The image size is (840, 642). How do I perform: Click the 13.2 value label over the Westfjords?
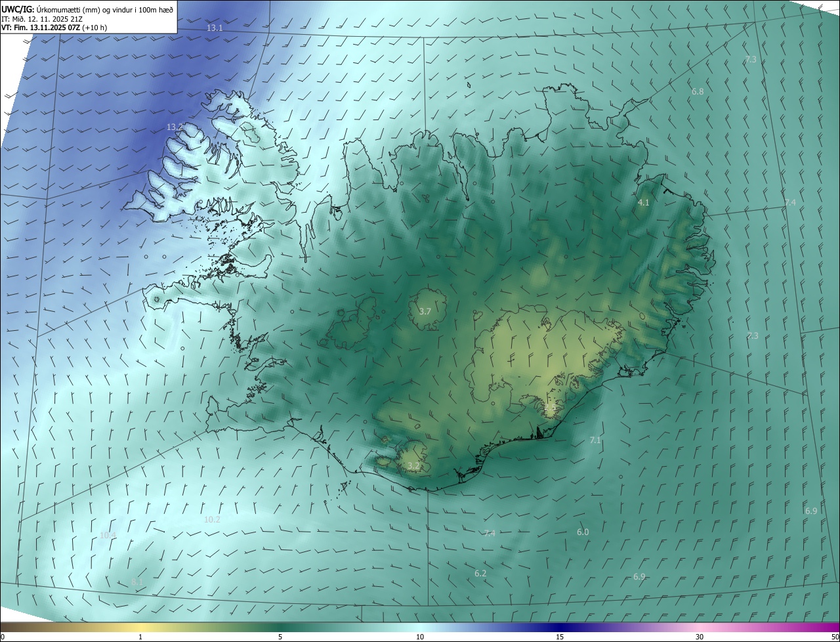[x=175, y=127]
